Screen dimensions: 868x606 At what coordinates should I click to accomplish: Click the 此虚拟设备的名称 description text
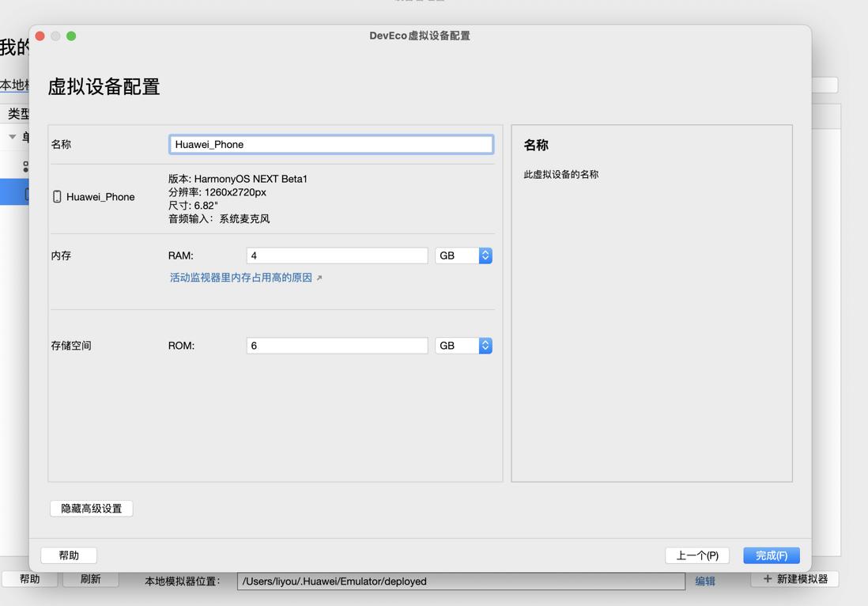560,175
